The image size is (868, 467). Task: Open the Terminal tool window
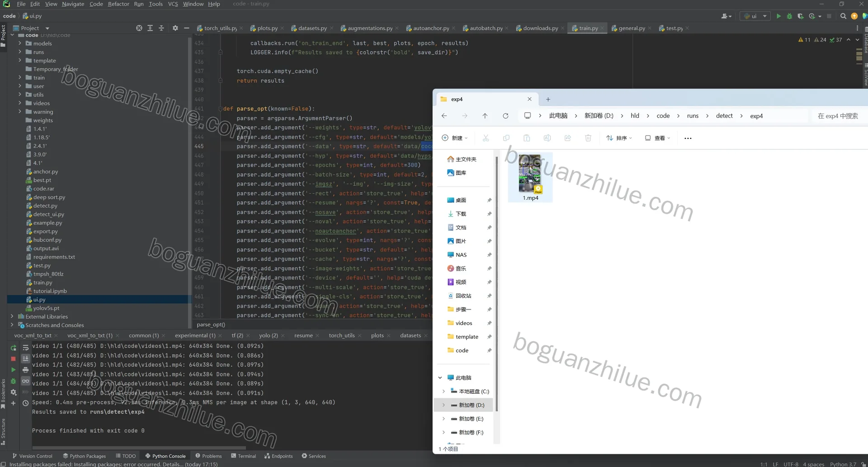coord(243,456)
